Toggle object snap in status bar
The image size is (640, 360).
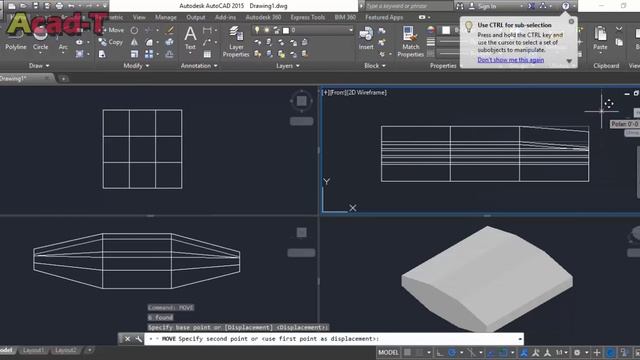[x=503, y=352]
